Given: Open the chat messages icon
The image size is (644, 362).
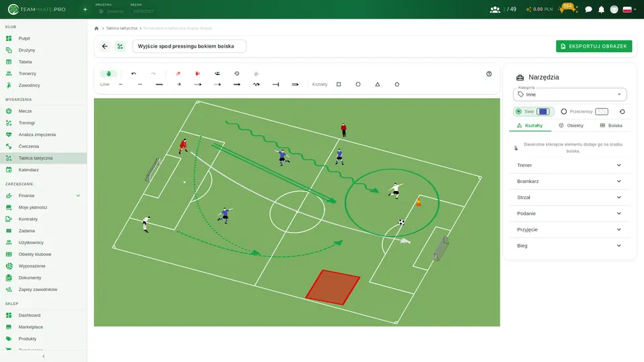Looking at the screenshot, I should coord(588,9).
